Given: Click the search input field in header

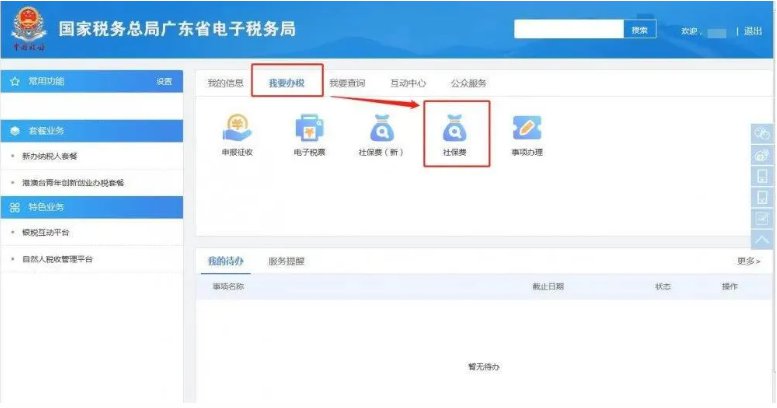Looking at the screenshot, I should click(569, 30).
